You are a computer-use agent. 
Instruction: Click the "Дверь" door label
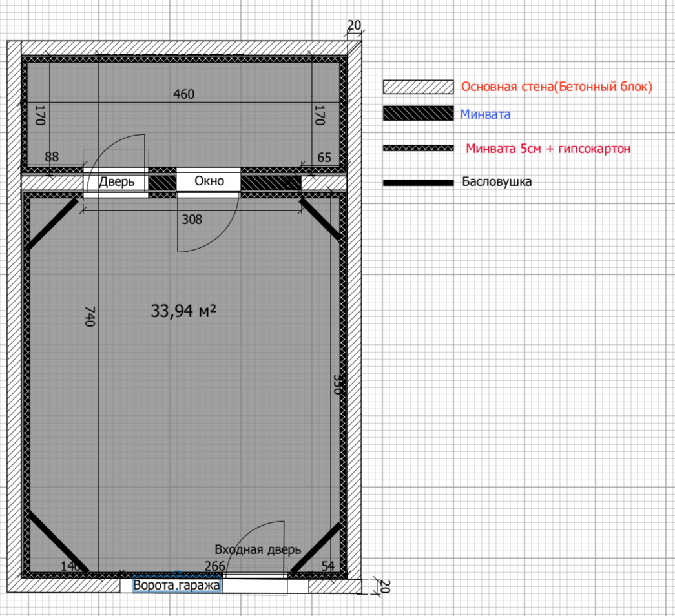point(116,181)
